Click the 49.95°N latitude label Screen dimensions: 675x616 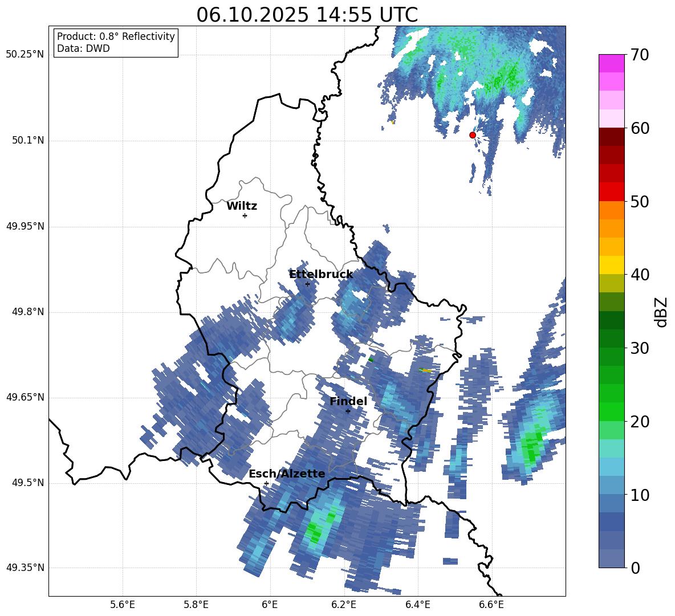pyautogui.click(x=25, y=226)
